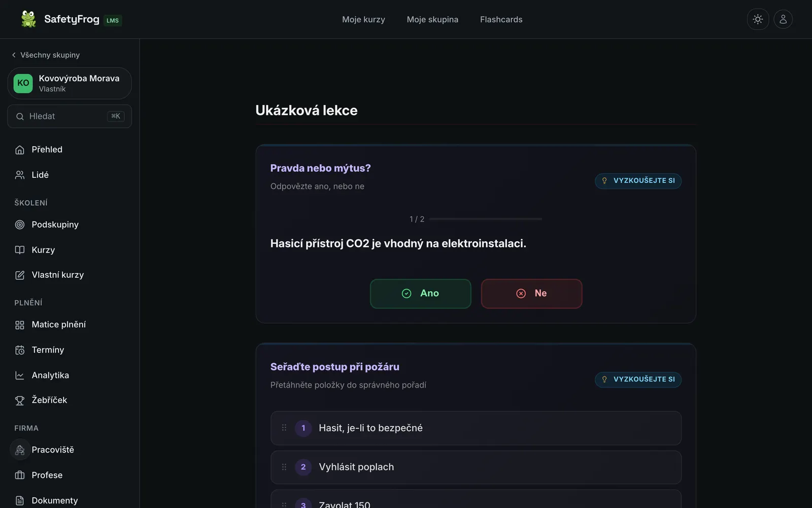
Task: Open Moje kurzy in top navigation
Action: tap(363, 19)
